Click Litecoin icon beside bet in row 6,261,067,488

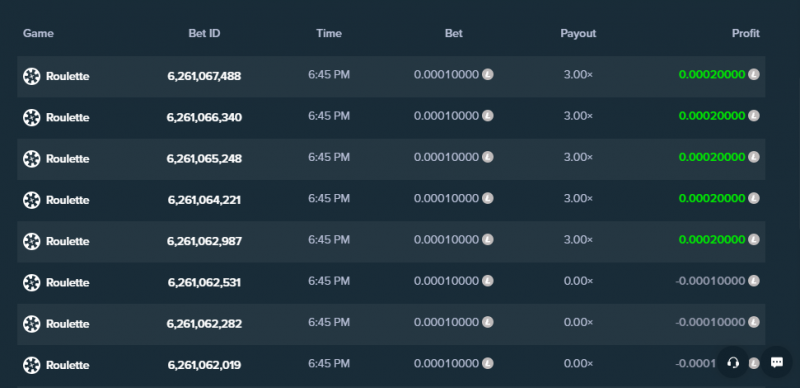click(x=488, y=75)
